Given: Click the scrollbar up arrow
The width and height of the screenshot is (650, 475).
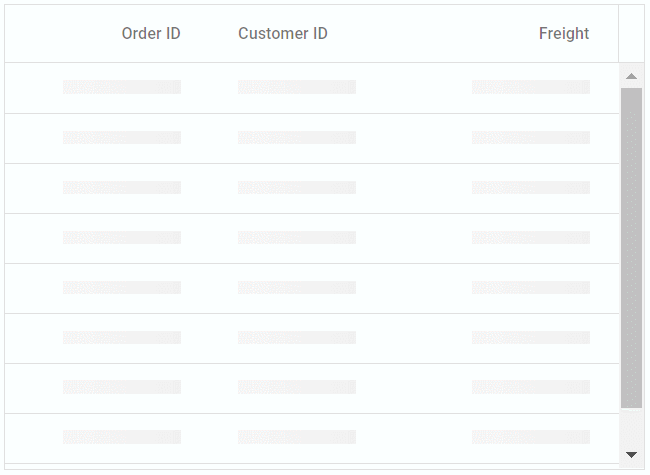Looking at the screenshot, I should coord(631,76).
